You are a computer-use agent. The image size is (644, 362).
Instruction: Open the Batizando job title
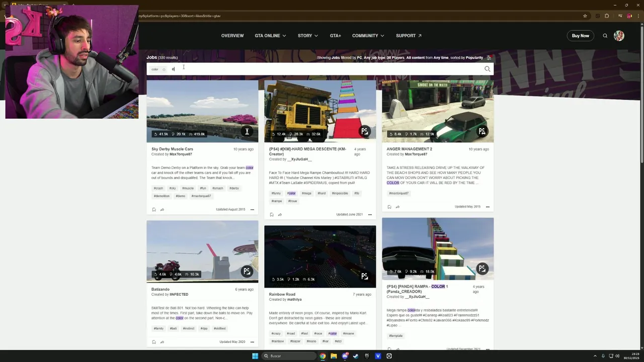tap(160, 289)
